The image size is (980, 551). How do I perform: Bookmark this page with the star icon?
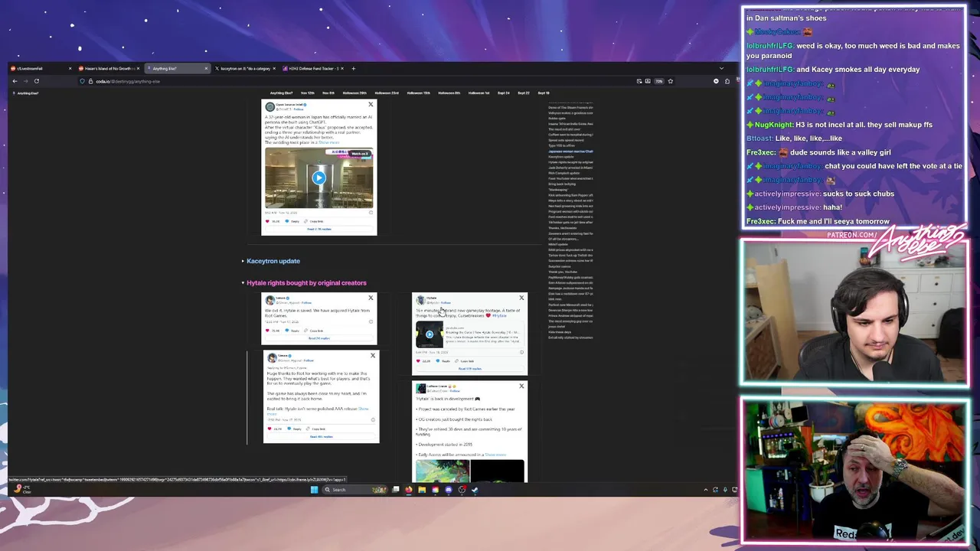click(x=670, y=81)
